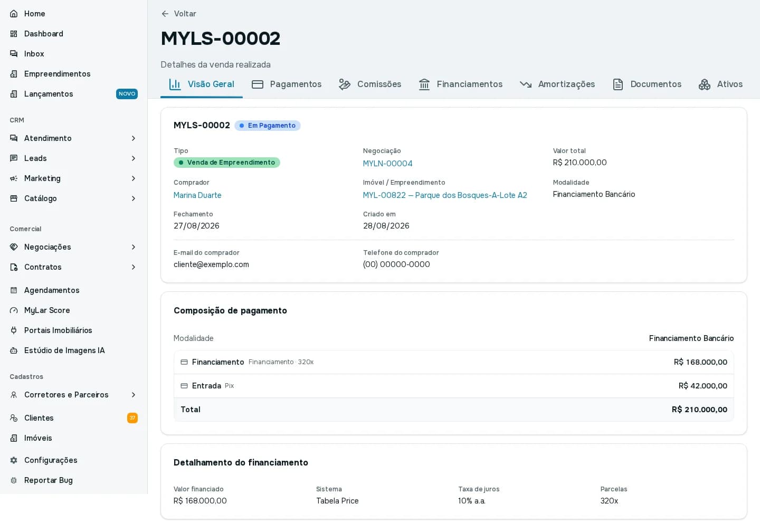The image size is (760, 532).
Task: Click the Clientes people icon
Action: click(14, 418)
